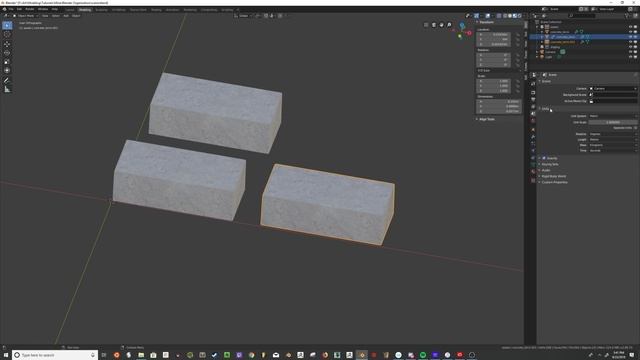Open the outliner filter funnel
The width and height of the screenshot is (640, 360).
(627, 16)
